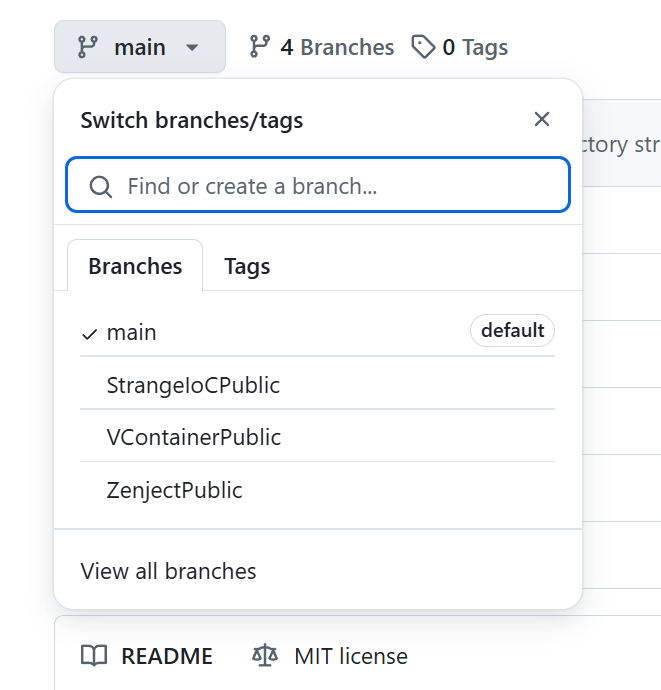This screenshot has height=690, width=661.
Task: Click the checkmark next to main branch
Action: coord(90,334)
